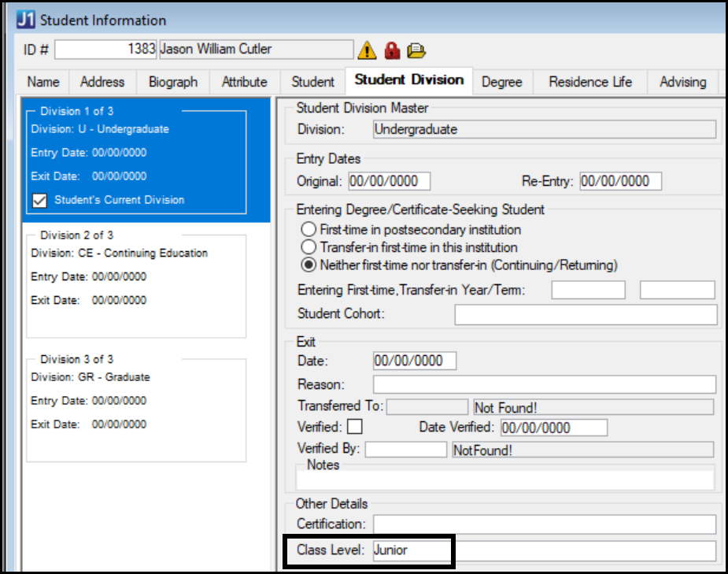The image size is (728, 574).
Task: Click the Original entry date field
Action: [389, 181]
